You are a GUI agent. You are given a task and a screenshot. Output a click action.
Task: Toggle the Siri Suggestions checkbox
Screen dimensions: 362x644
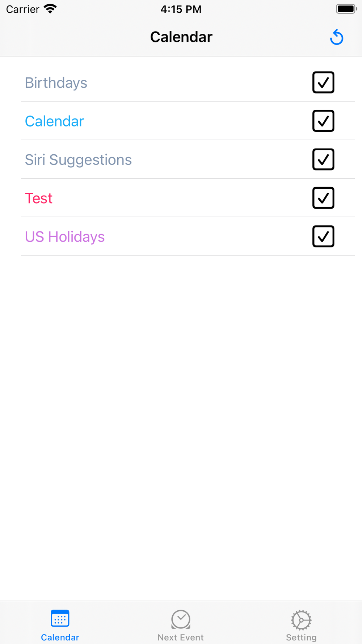[x=323, y=159]
